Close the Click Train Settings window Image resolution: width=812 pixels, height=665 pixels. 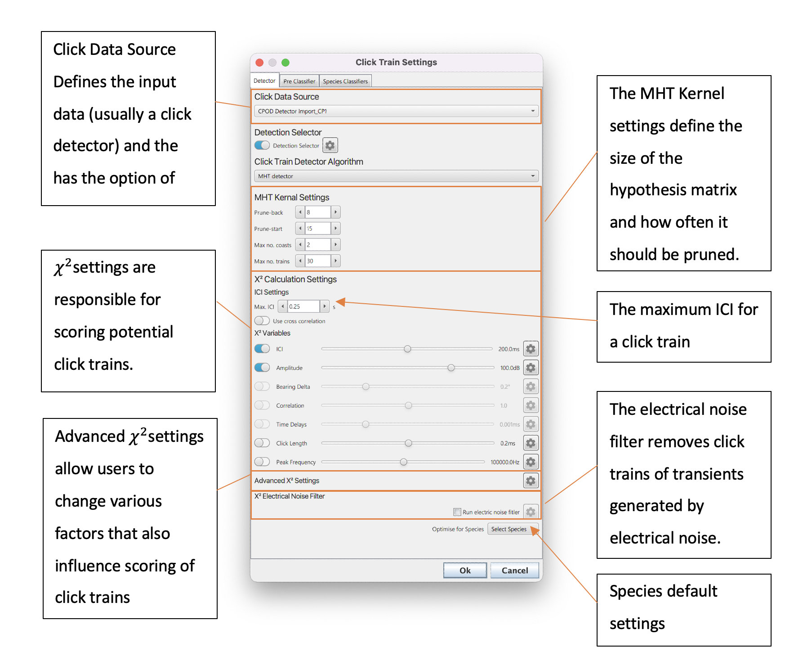click(259, 63)
